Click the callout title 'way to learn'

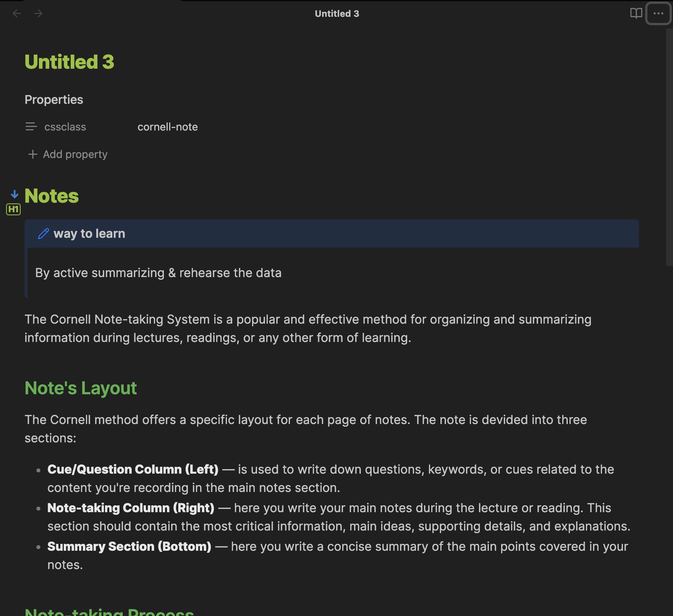pos(89,234)
